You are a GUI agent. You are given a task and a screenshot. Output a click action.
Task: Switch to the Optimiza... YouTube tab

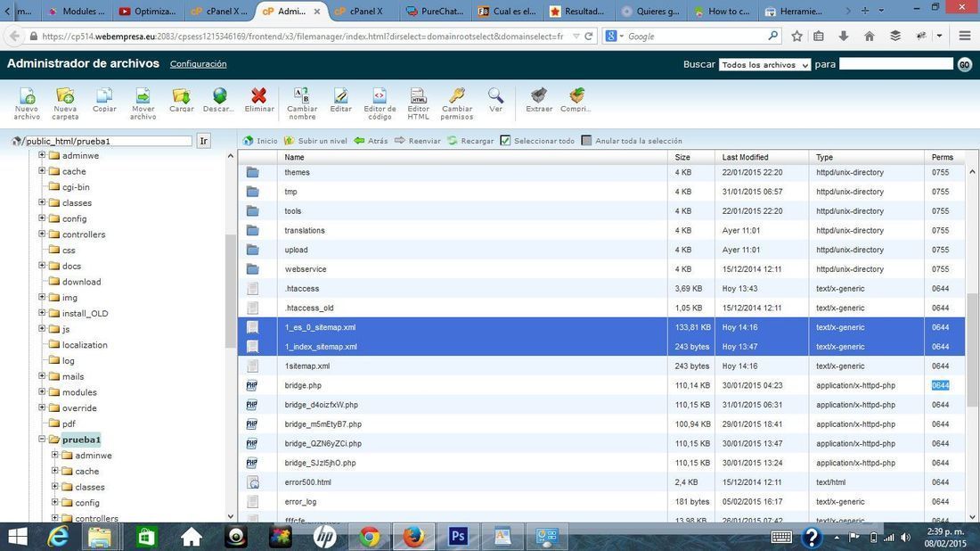click(x=148, y=11)
